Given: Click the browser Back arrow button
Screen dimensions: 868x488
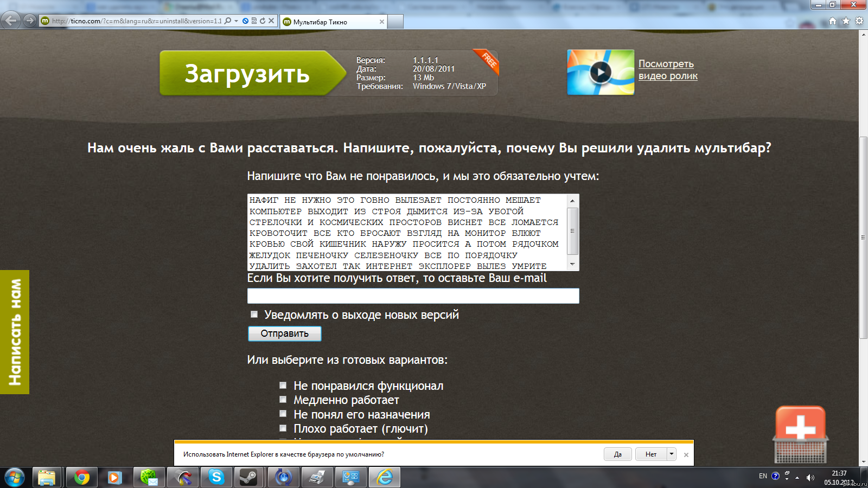Looking at the screenshot, I should pyautogui.click(x=10, y=21).
